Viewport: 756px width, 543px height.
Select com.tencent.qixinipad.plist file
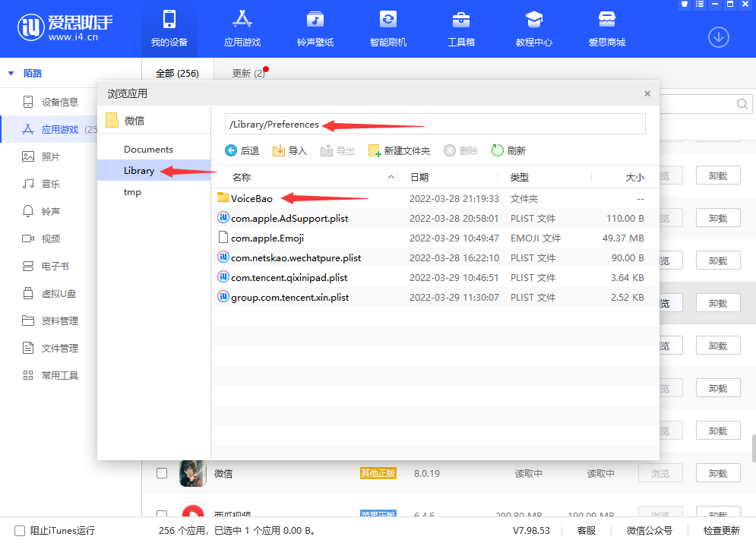click(x=435, y=277)
